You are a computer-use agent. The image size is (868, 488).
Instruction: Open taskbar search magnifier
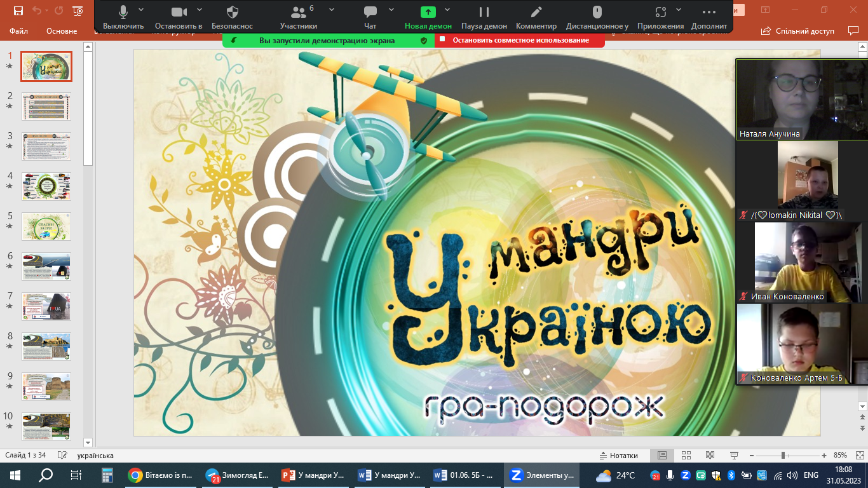coord(46,475)
